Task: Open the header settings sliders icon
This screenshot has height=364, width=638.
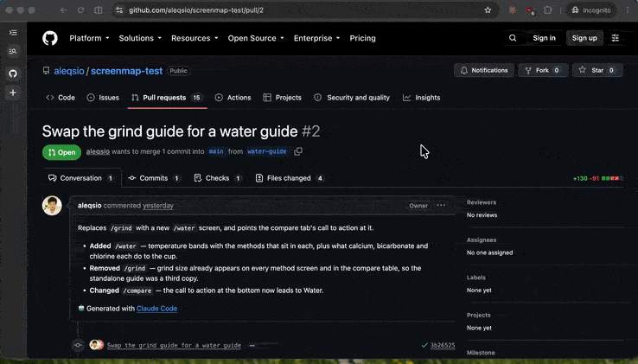Action: 616,38
